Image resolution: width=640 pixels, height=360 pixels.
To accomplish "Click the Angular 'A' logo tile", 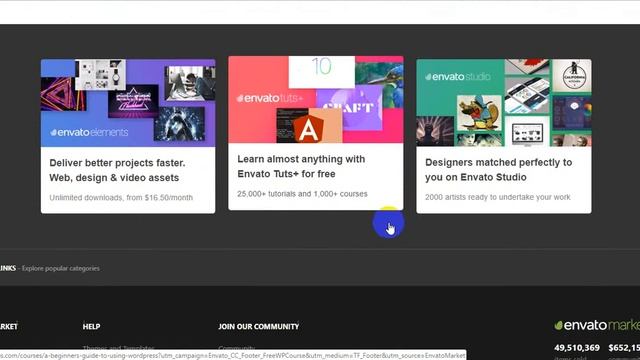I will [309, 125].
